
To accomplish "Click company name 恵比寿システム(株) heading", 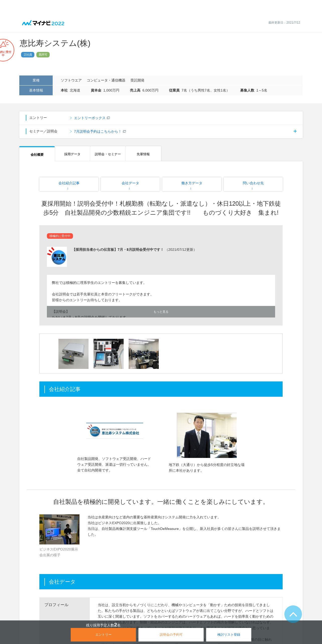I will click(55, 43).
